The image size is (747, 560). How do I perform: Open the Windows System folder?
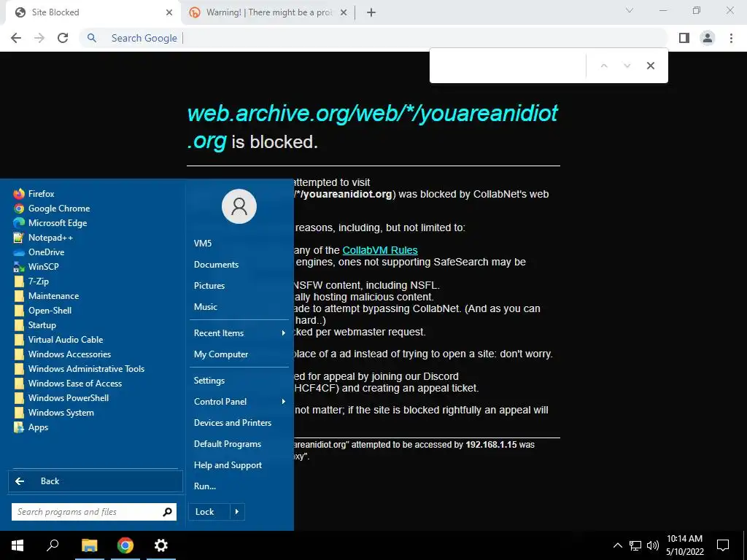(61, 413)
